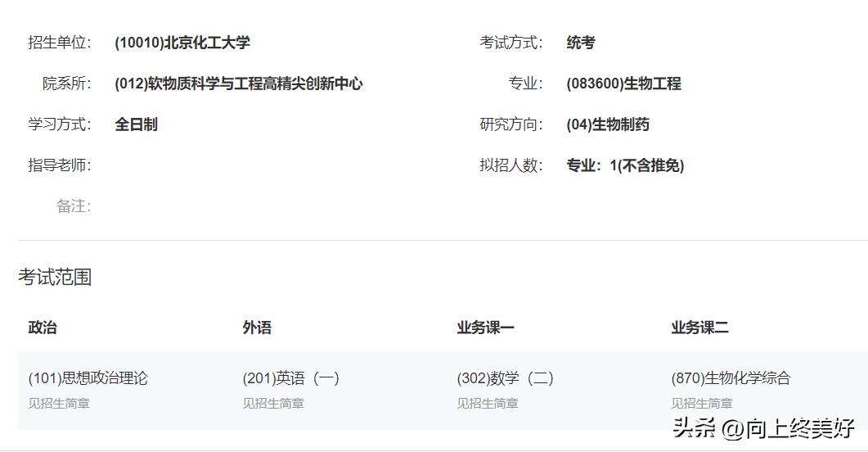Image resolution: width=868 pixels, height=452 pixels.
Task: Click subject (201)英语（一）
Action: 291,378
